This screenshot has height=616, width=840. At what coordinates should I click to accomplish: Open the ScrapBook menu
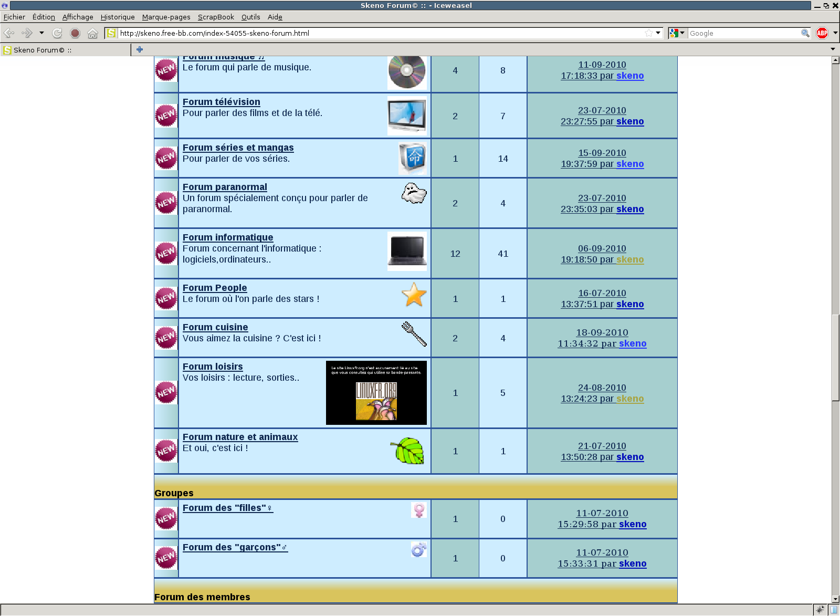click(216, 17)
